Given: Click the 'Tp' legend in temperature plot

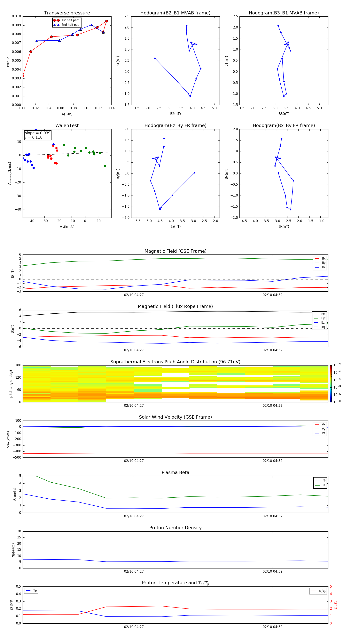Looking at the screenshot, I should point(31,591).
